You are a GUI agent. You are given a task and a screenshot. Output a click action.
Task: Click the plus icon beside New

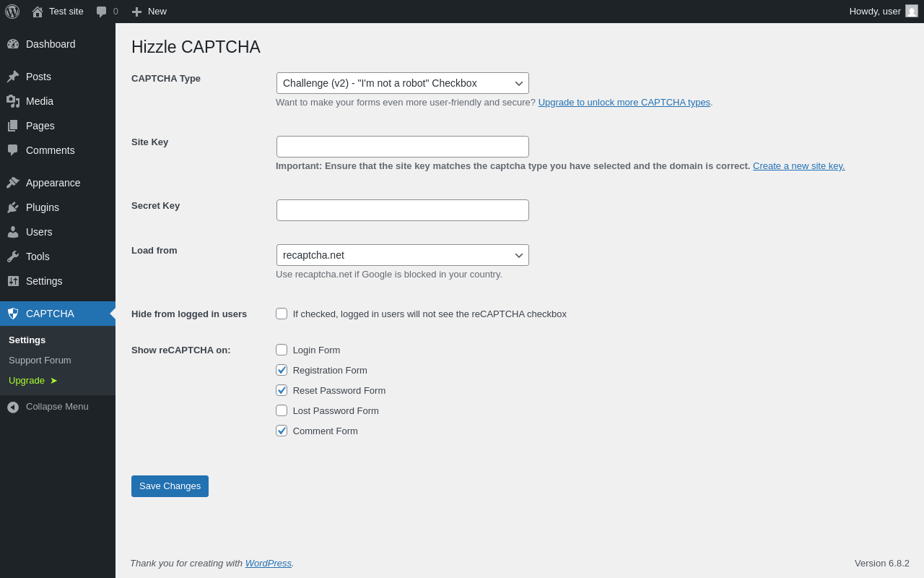[x=136, y=12]
